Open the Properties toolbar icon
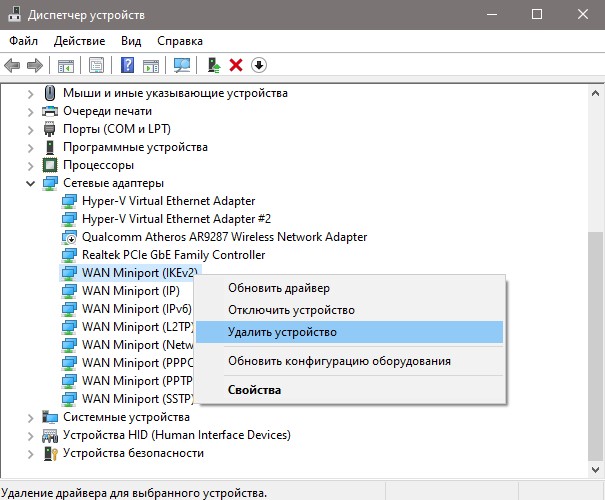This screenshot has height=500, width=605. pyautogui.click(x=96, y=65)
